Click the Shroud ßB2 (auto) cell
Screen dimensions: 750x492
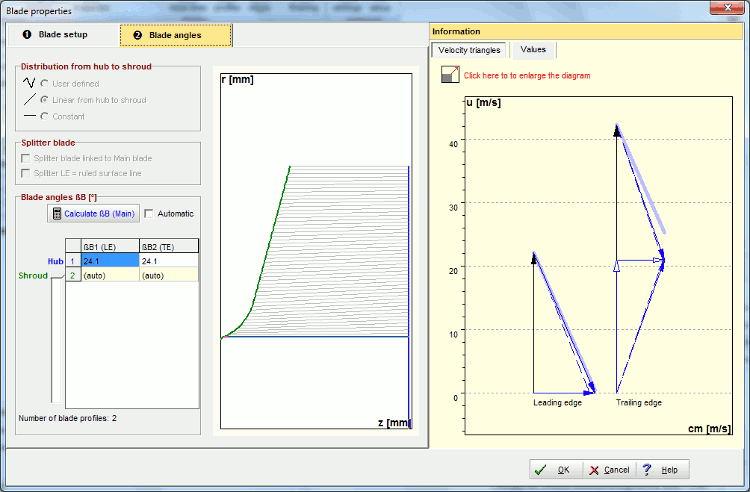point(169,275)
